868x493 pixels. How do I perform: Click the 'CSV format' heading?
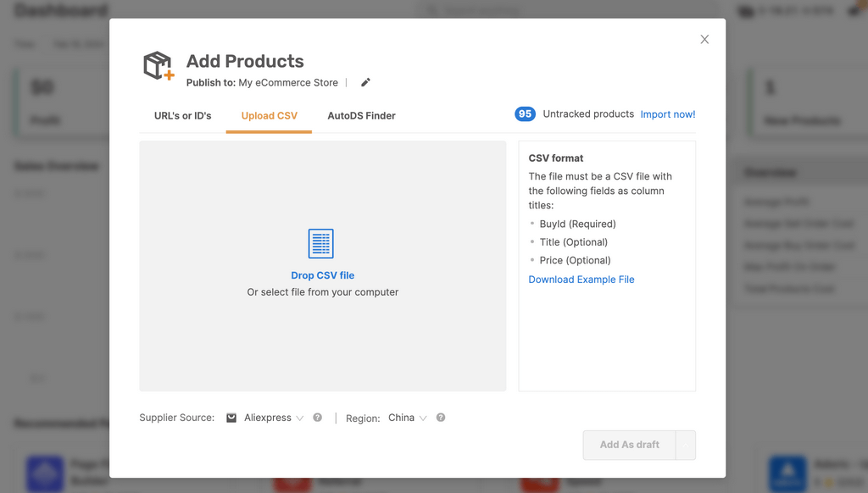556,158
